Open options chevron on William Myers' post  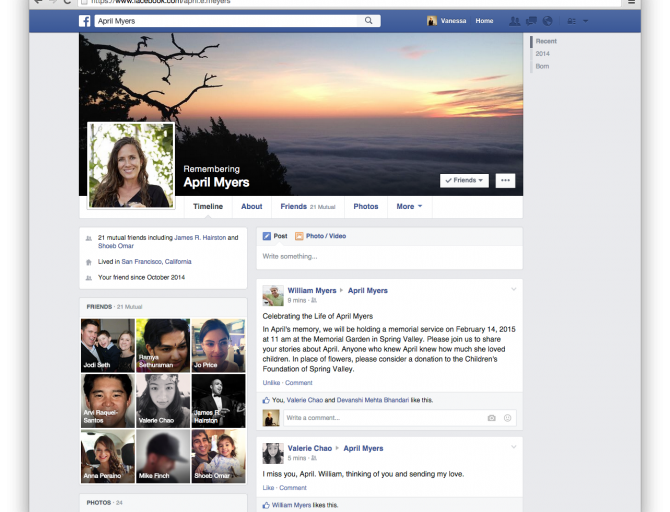[514, 290]
